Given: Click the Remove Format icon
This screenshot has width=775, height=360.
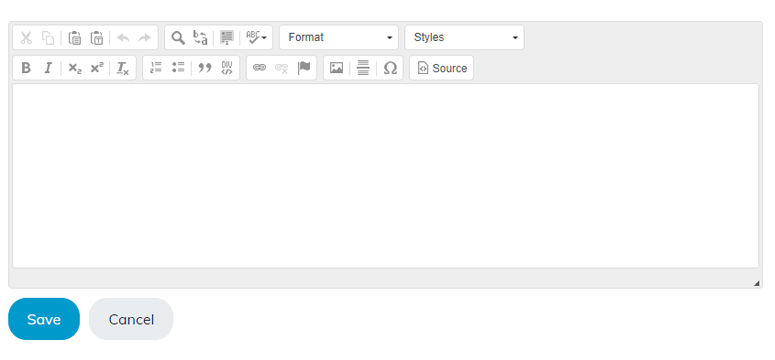Looking at the screenshot, I should click(123, 68).
